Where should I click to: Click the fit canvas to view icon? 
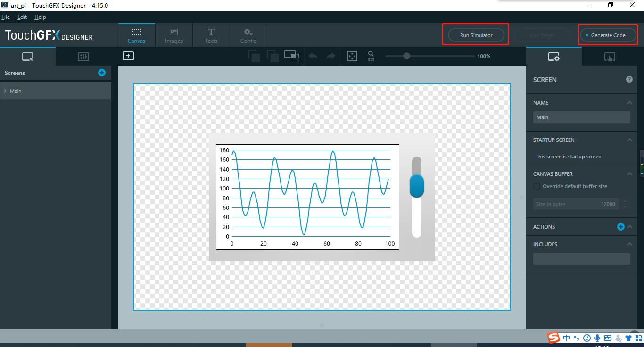click(x=352, y=56)
